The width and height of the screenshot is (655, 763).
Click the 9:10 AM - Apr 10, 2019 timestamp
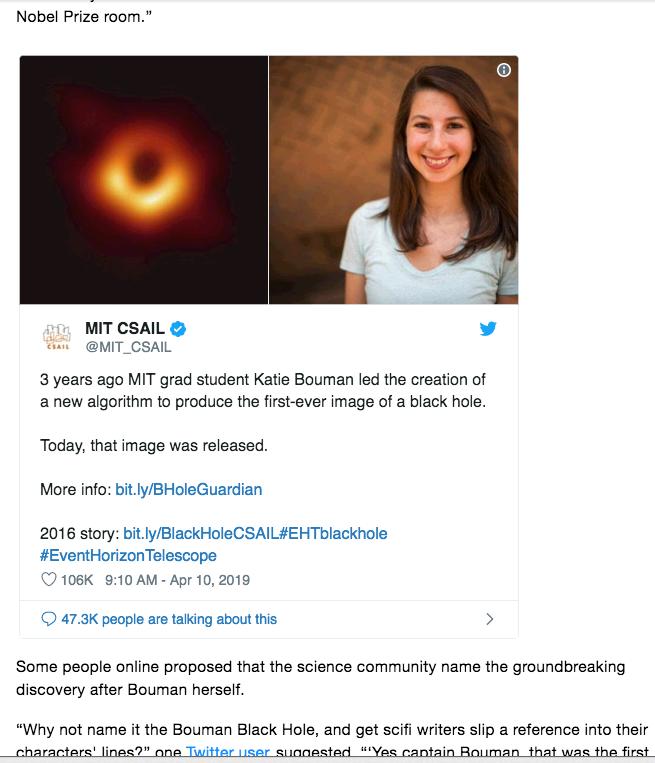[x=178, y=580]
